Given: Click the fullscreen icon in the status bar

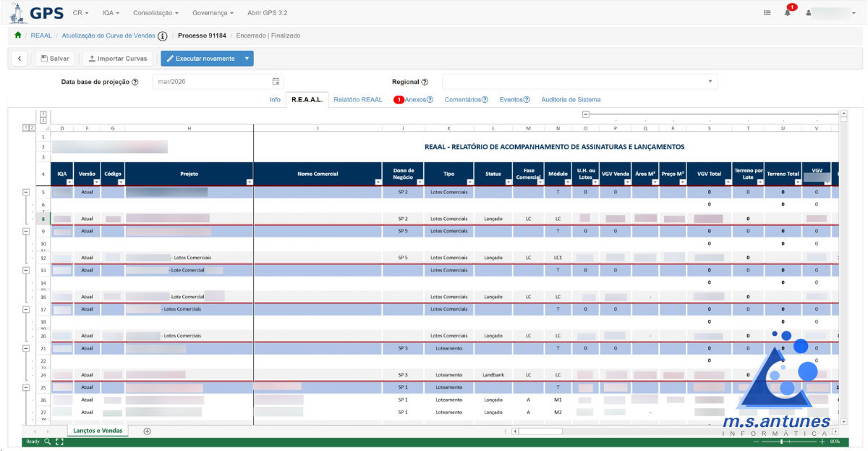Looking at the screenshot, I should (59, 442).
